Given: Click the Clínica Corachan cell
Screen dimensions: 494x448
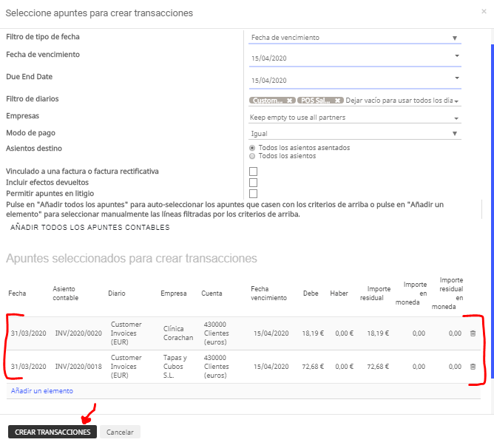Looking at the screenshot, I should (178, 333).
